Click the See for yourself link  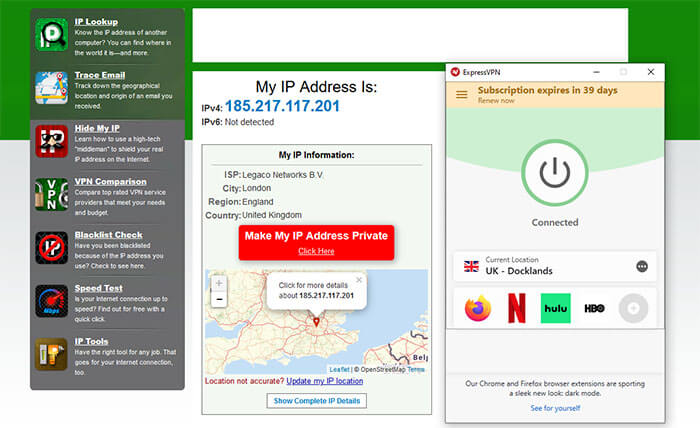coord(555,408)
